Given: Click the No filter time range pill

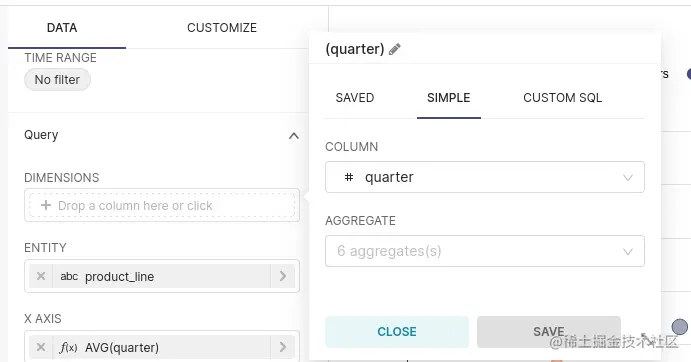Looking at the screenshot, I should coord(57,80).
